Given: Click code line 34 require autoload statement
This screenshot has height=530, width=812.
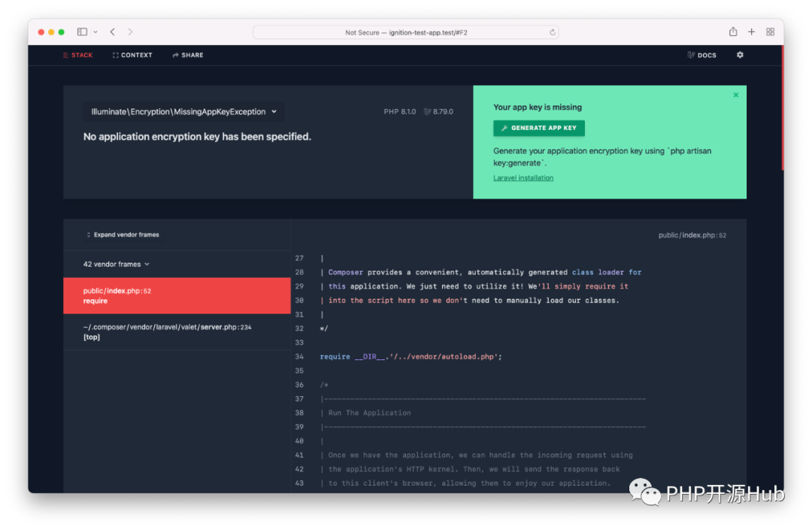Looking at the screenshot, I should coord(411,356).
